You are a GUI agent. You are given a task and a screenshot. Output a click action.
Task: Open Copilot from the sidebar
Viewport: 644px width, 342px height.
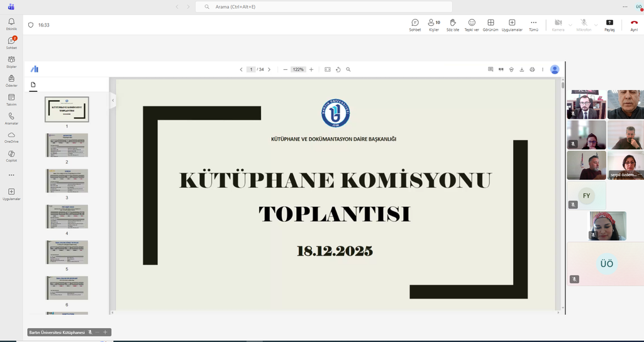coord(11,156)
